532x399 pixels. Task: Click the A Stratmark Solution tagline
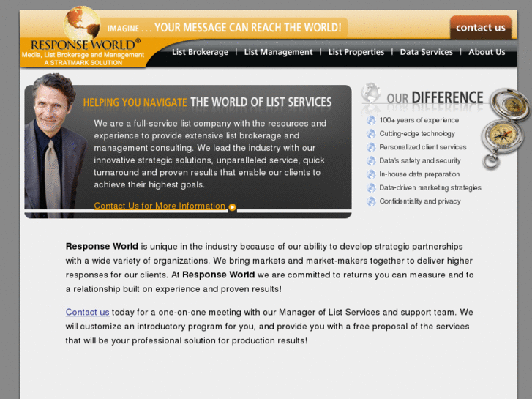[x=83, y=63]
